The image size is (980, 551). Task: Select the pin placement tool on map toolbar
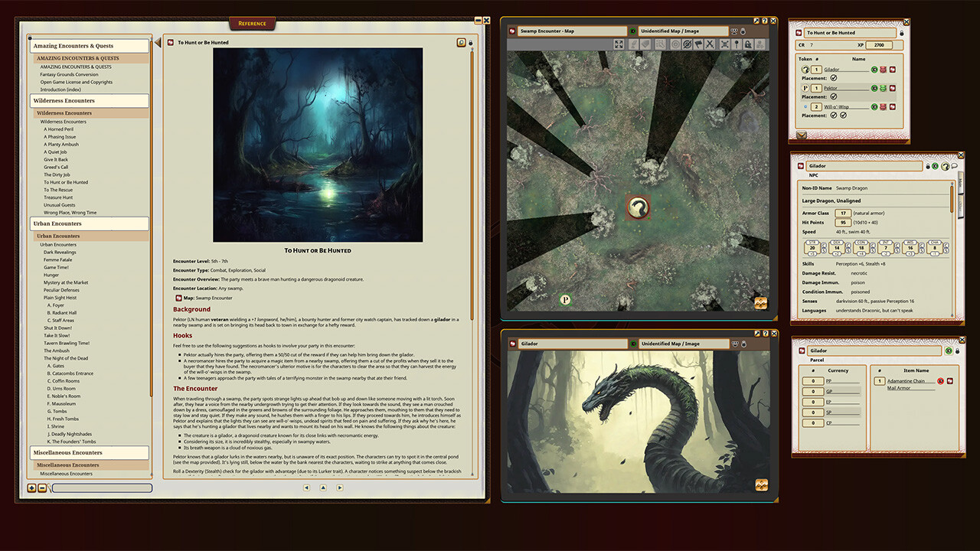coord(737,44)
